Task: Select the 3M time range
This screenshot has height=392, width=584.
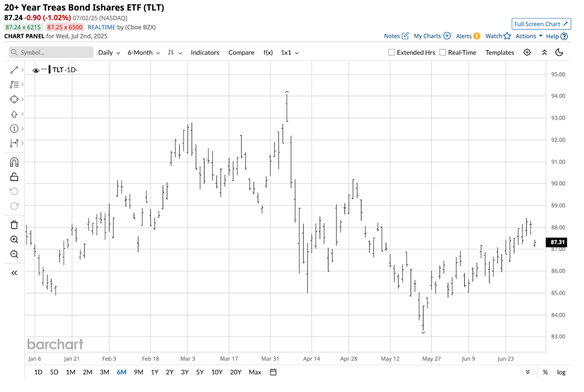Action: pyautogui.click(x=104, y=372)
